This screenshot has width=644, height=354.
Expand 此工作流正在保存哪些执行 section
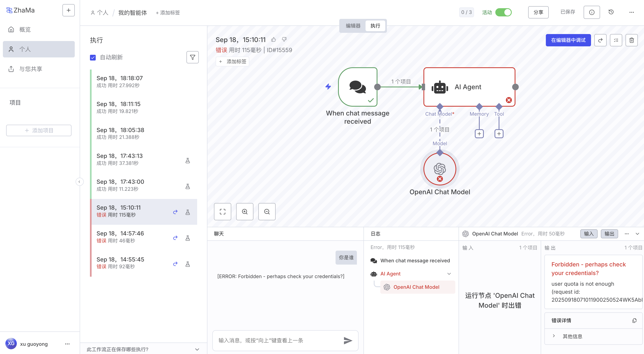tap(197, 349)
